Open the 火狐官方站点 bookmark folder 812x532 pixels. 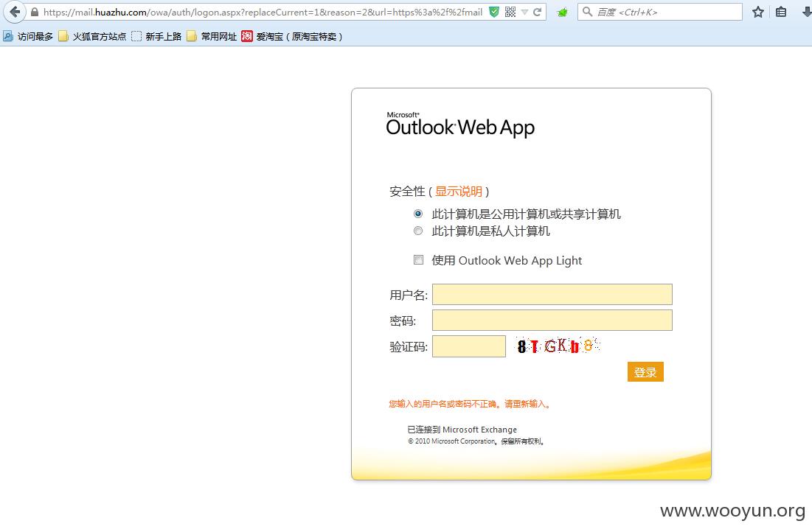click(x=92, y=36)
